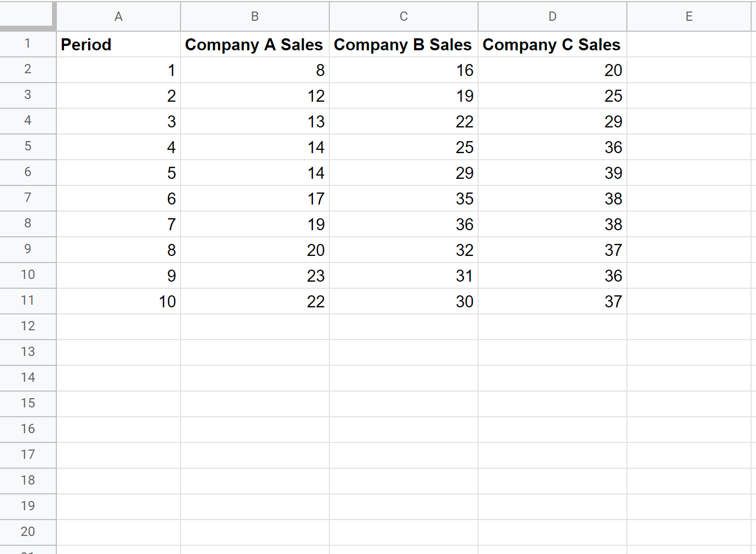The height and width of the screenshot is (554, 756).
Task: Click Period cell containing 10
Action: point(118,301)
